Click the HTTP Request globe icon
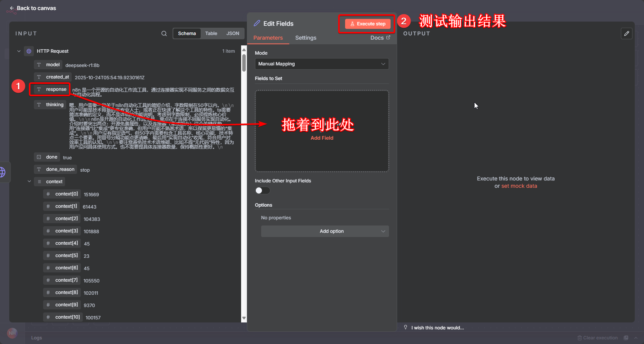The height and width of the screenshot is (344, 644). click(x=29, y=51)
